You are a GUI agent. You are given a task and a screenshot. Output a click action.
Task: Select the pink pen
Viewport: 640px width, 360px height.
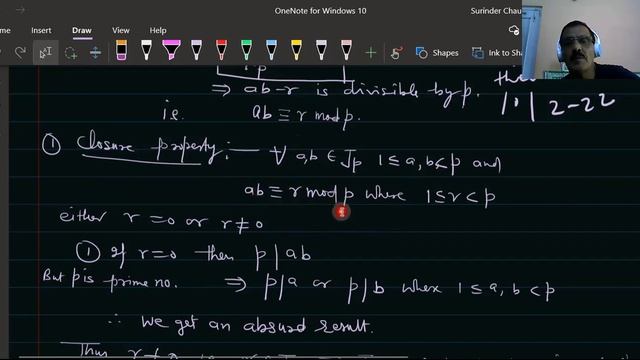point(346,50)
